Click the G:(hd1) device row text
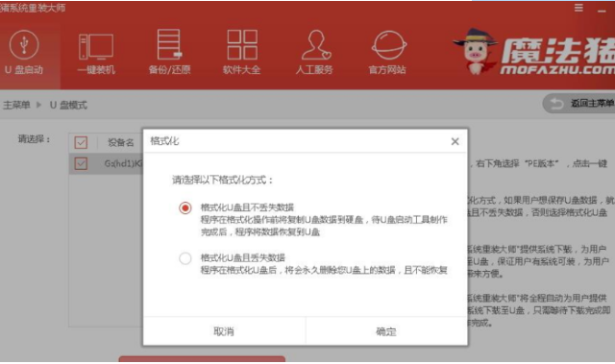The width and height of the screenshot is (615, 364). [123, 163]
